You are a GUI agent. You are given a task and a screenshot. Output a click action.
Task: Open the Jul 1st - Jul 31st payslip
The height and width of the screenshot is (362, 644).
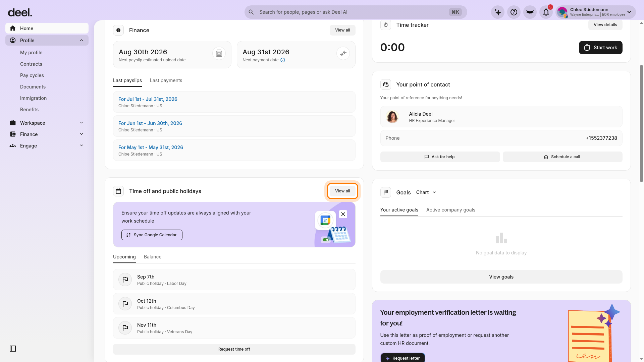click(148, 99)
